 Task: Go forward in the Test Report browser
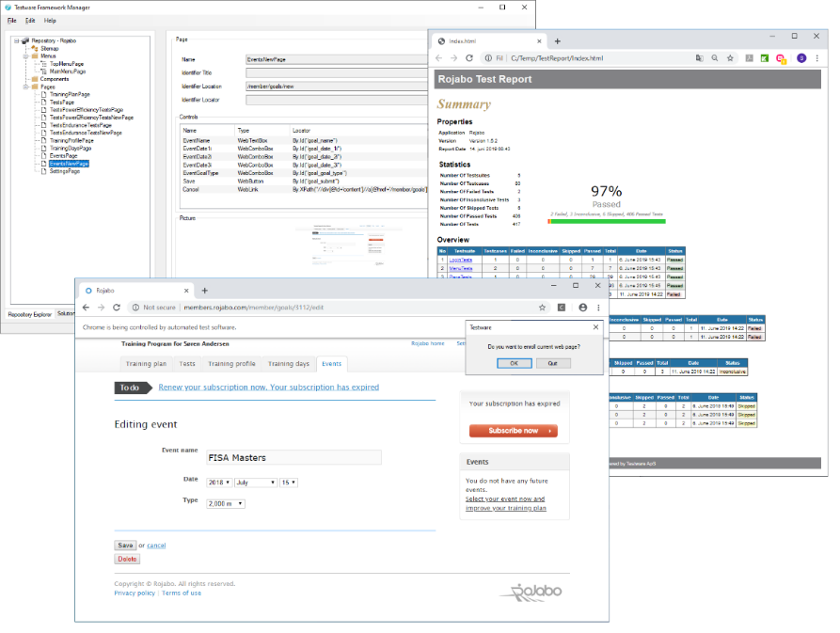[x=453, y=57]
